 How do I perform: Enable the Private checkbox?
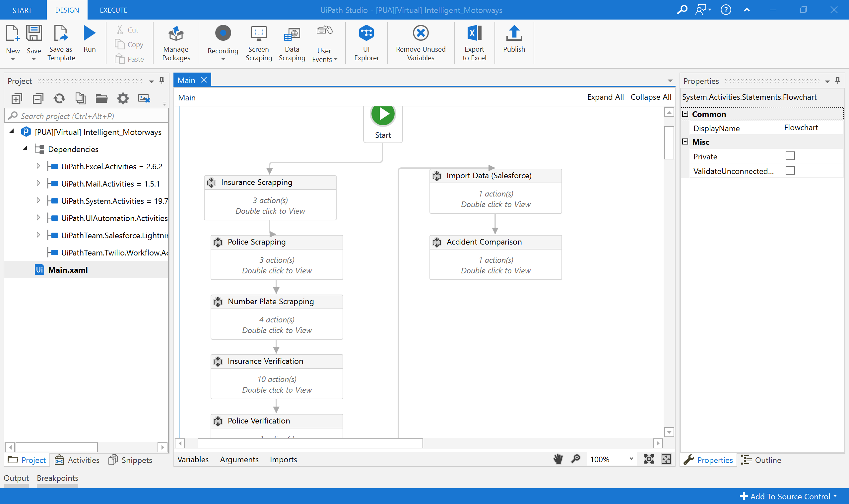(x=790, y=156)
